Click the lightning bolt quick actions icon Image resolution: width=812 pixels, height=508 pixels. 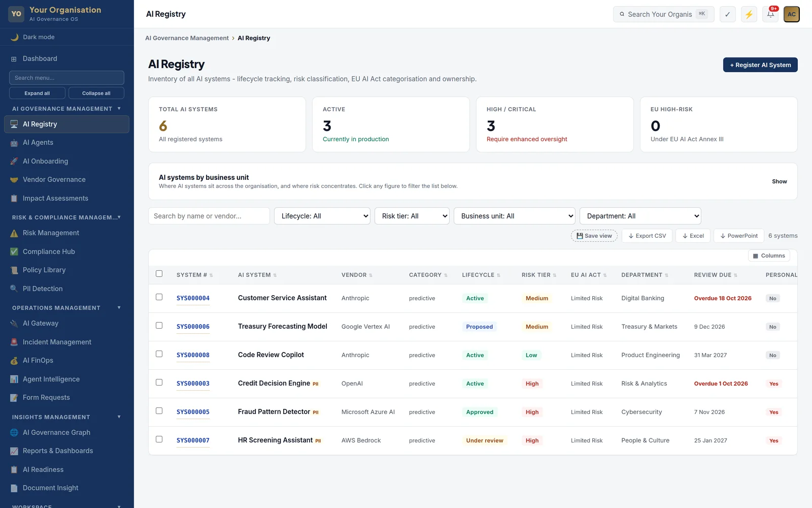pos(749,14)
